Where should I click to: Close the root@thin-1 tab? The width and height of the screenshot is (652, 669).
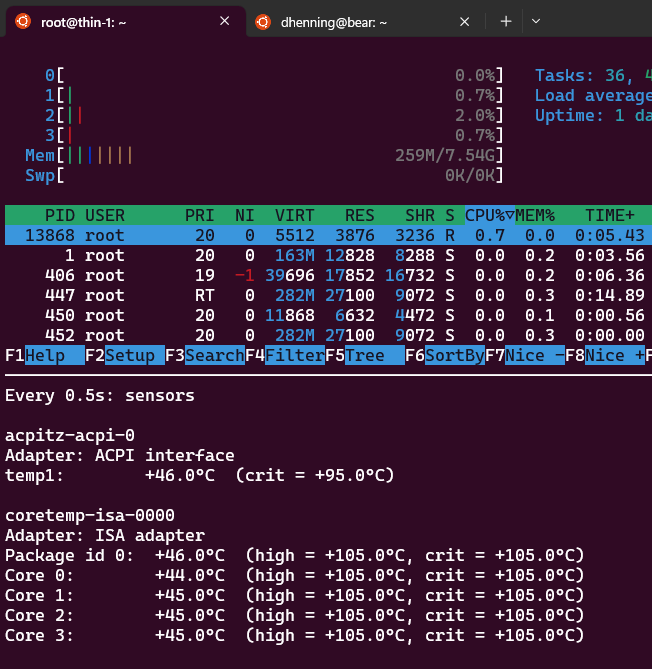click(225, 21)
